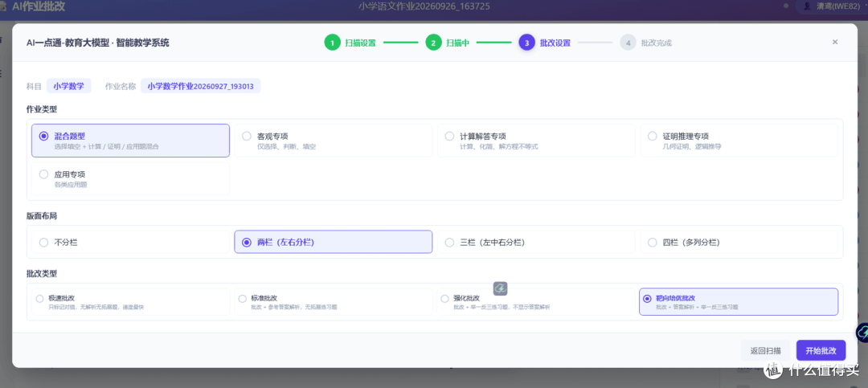Choose 计算解答专项 homework type
Viewport: 868px width, 388px height.
[536, 141]
